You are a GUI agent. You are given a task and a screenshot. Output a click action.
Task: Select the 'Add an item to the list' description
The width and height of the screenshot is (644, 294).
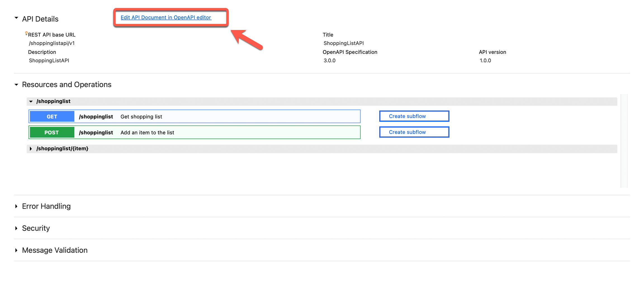pyautogui.click(x=147, y=133)
